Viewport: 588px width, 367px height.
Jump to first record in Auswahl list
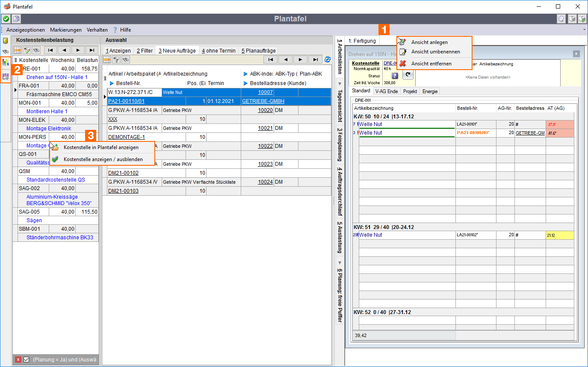(x=271, y=59)
